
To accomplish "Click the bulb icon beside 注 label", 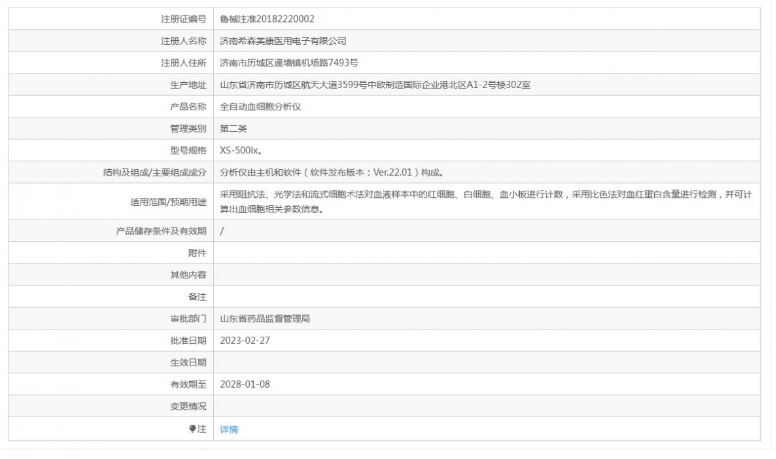I will [192, 428].
